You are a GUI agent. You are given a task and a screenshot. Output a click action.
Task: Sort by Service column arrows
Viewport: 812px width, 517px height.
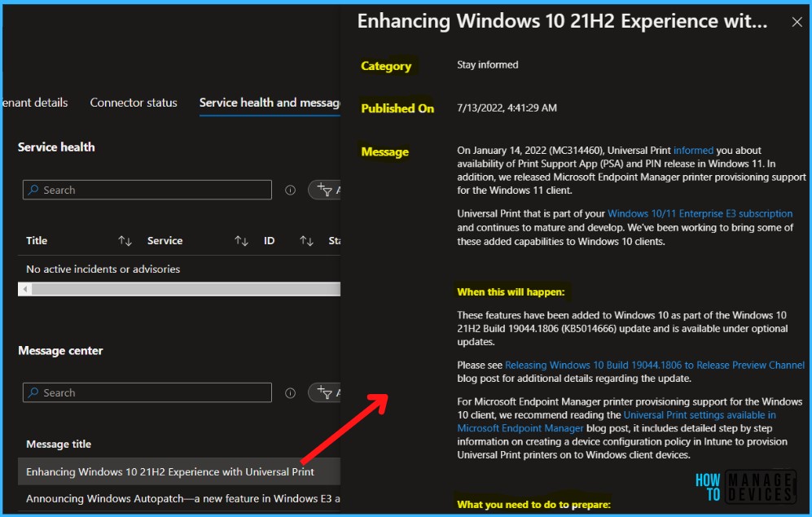tap(241, 241)
